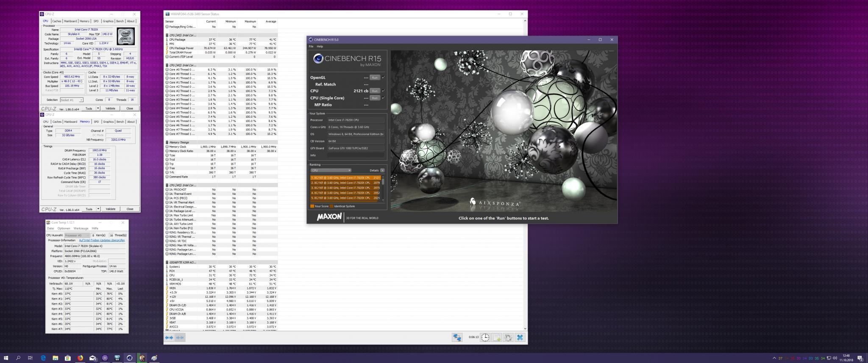Open File Explorer from taskbar

56,358
